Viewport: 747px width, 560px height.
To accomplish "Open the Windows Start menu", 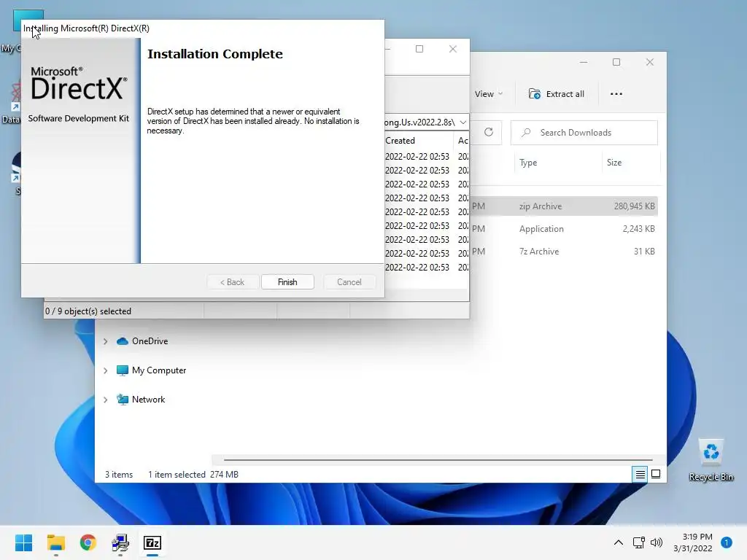I will 23,542.
